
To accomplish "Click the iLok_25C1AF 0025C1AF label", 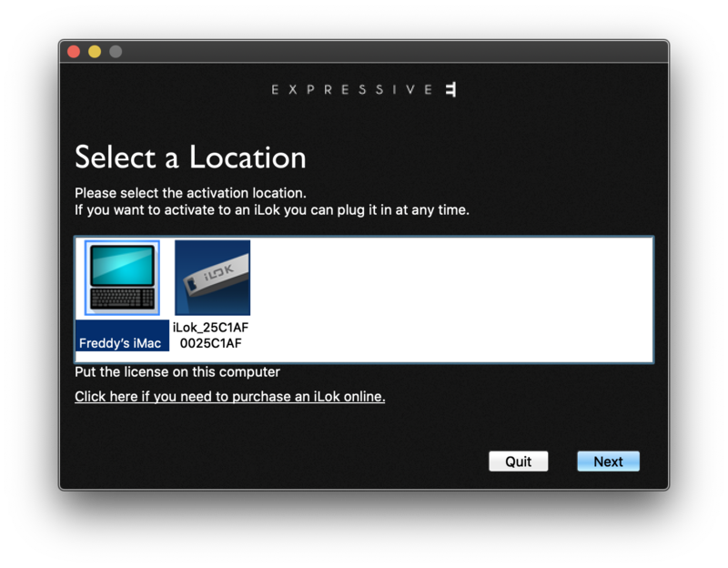I will [x=211, y=335].
